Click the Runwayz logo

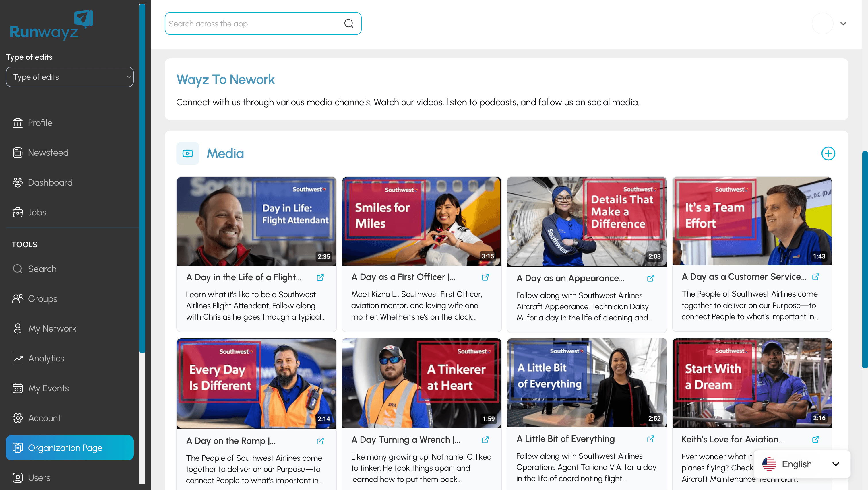pos(51,25)
